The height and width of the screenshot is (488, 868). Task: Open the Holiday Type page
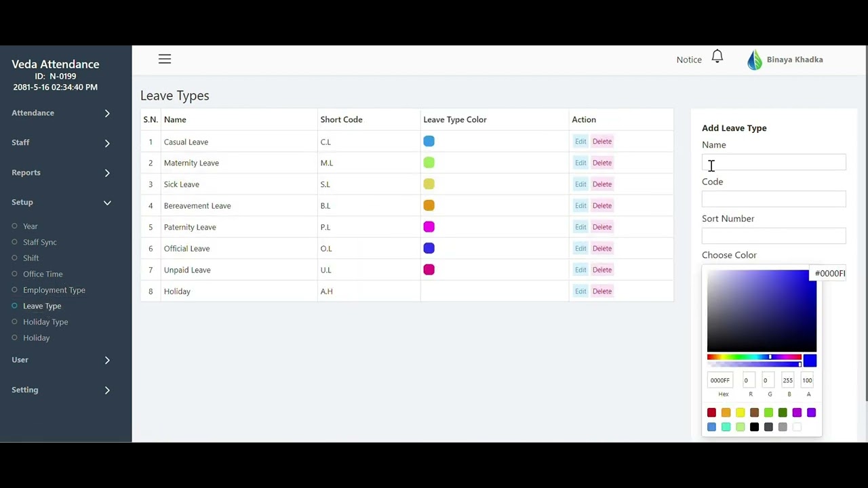[45, 322]
